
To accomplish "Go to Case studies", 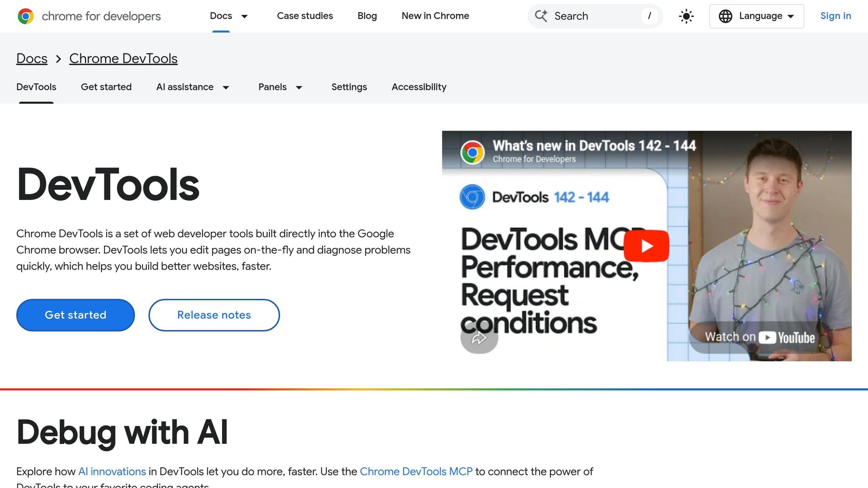I will pyautogui.click(x=305, y=16).
